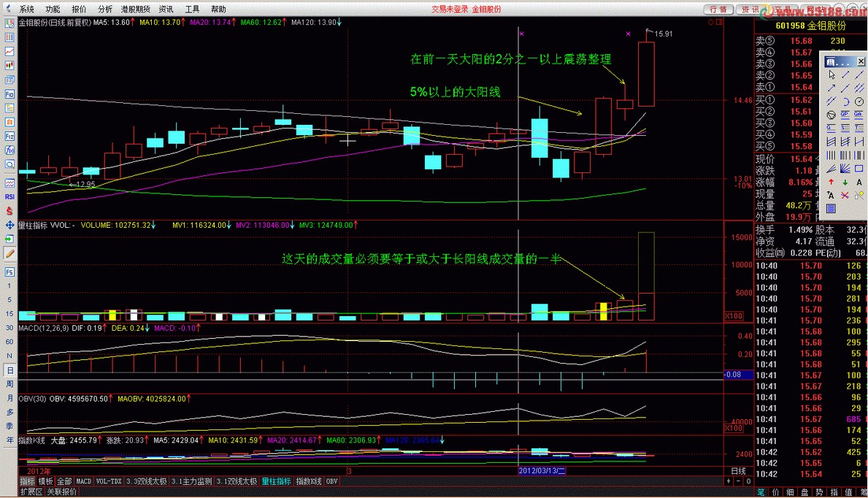Image resolution: width=868 pixels, height=498 pixels.
Task: Select the 指数K线 indicator tab
Action: click(308, 481)
